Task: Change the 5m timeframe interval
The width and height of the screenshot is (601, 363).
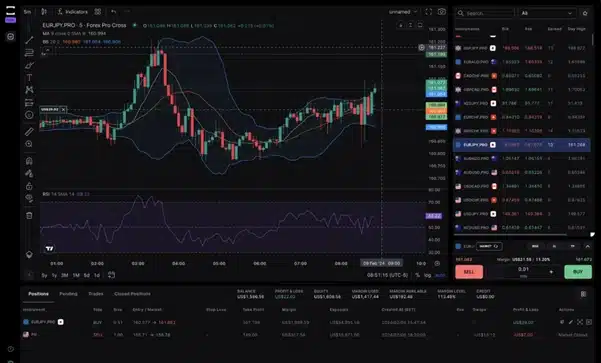Action: click(x=27, y=12)
